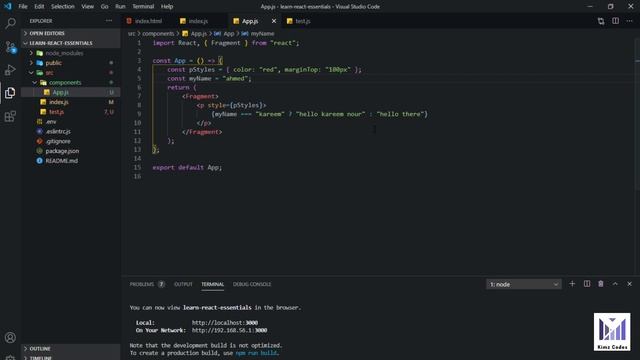Screen dimensions: 640x360
Task: Open the Terminal menu
Action: click(143, 7)
